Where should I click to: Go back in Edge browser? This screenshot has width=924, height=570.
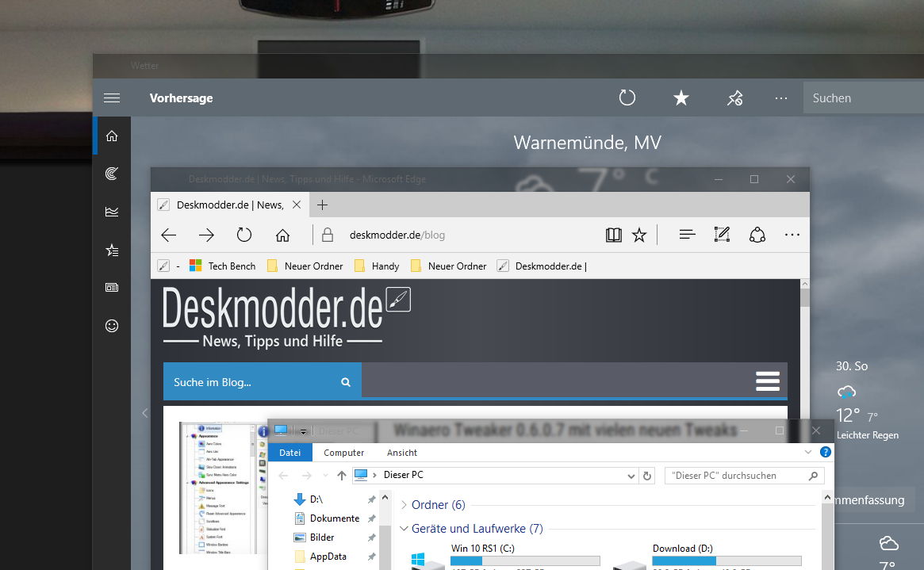click(x=168, y=235)
